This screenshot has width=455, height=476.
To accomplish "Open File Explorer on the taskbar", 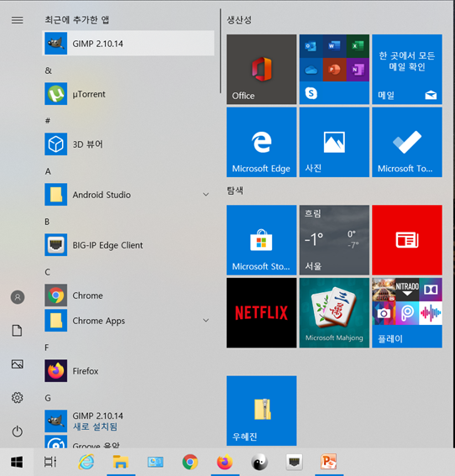I will 121,462.
